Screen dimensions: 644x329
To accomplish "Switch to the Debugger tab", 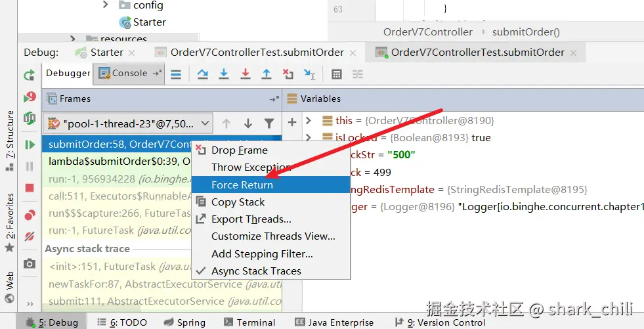I will [x=68, y=74].
